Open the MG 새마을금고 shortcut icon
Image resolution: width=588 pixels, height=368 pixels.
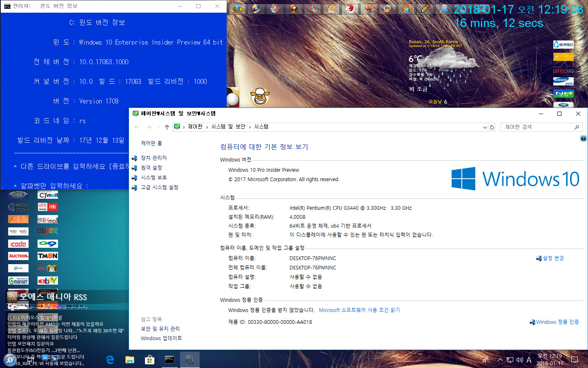tap(563, 45)
